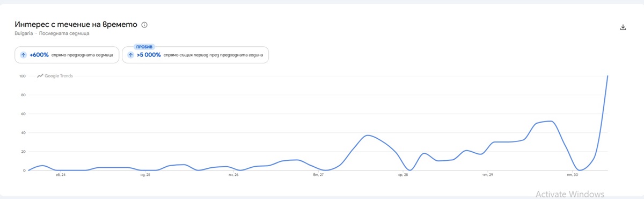Select the нд, 25 date marker
The height and width of the screenshot is (199, 644).
[x=145, y=175]
